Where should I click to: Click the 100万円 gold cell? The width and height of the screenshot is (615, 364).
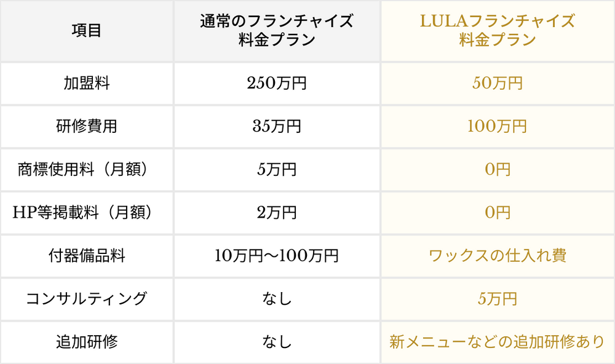[498, 127]
